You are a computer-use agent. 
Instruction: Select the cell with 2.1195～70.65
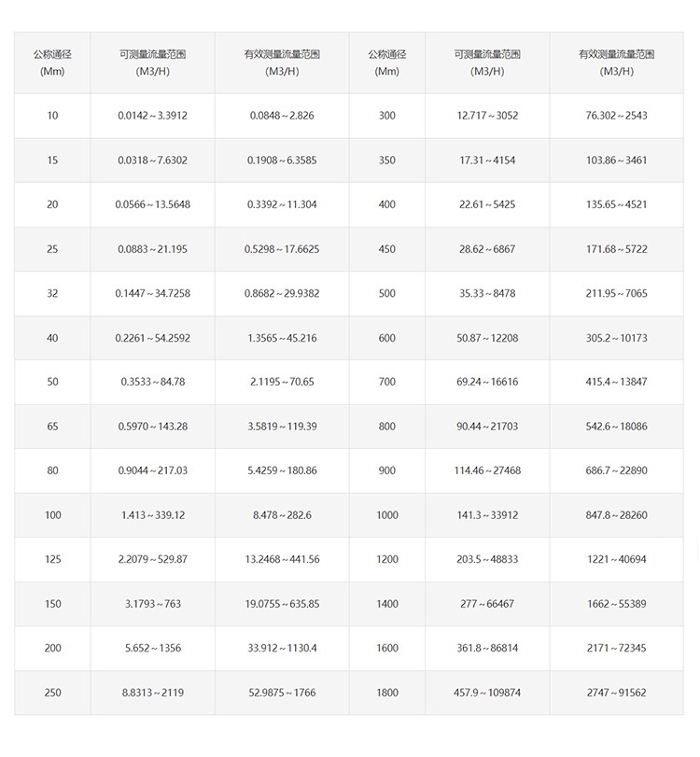[x=282, y=382]
